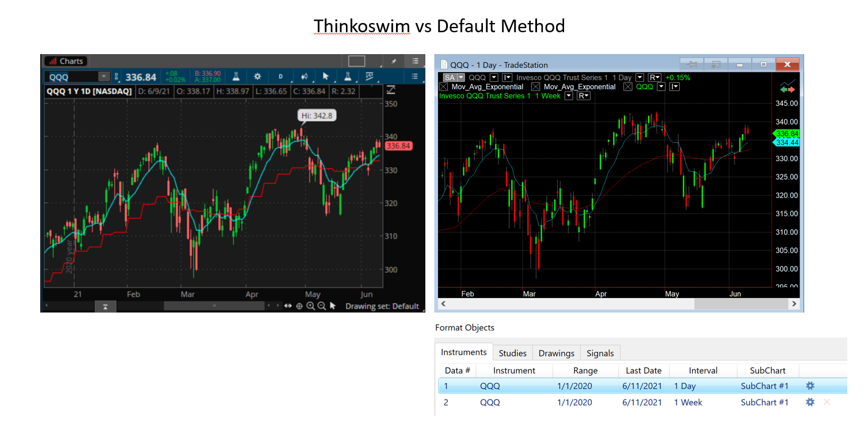This screenshot has height=434, width=868.
Task: Open chart settings gear in Thinkoswim
Action: pyautogui.click(x=257, y=77)
